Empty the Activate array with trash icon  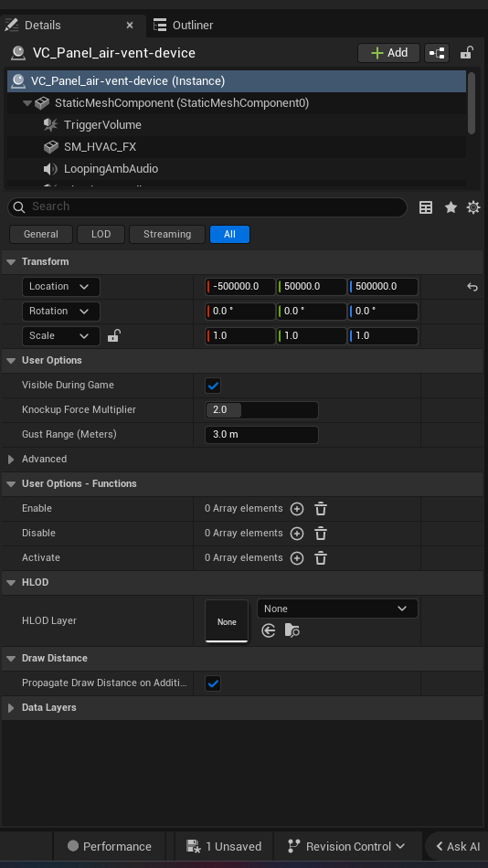tap(321, 558)
